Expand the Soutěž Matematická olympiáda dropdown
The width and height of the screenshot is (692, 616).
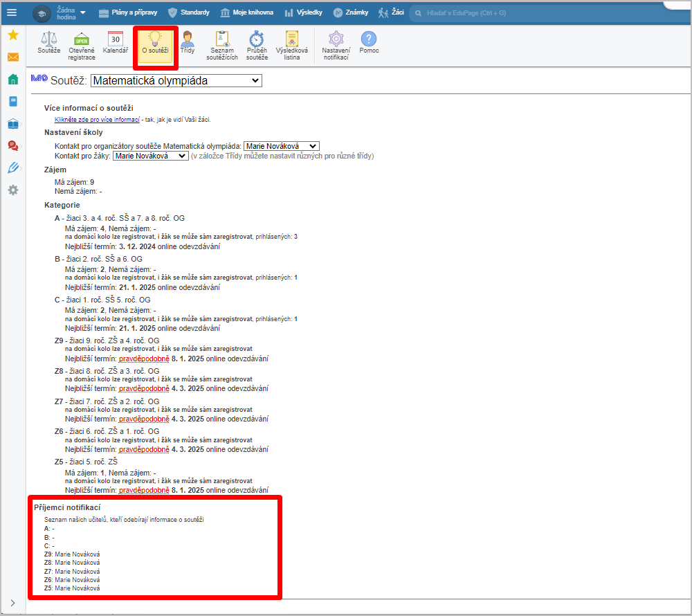pyautogui.click(x=176, y=80)
